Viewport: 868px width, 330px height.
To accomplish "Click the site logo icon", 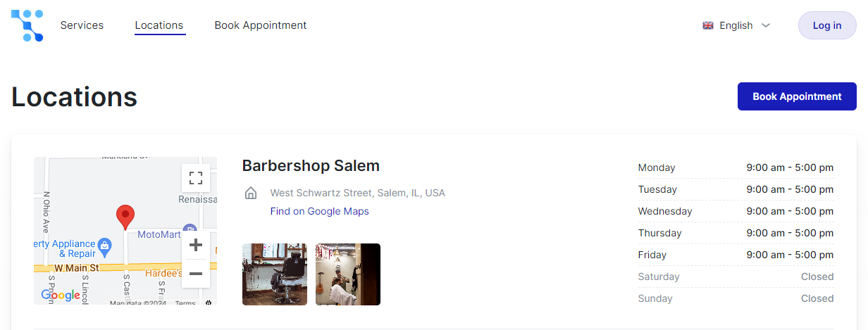I will 27,25.
